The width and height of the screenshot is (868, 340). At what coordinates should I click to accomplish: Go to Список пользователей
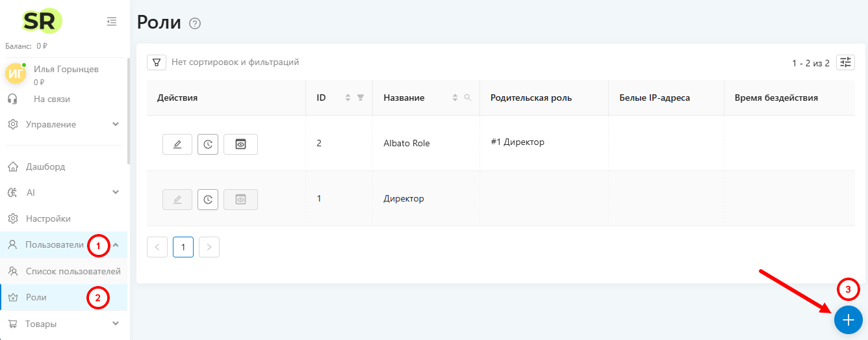[x=73, y=271]
